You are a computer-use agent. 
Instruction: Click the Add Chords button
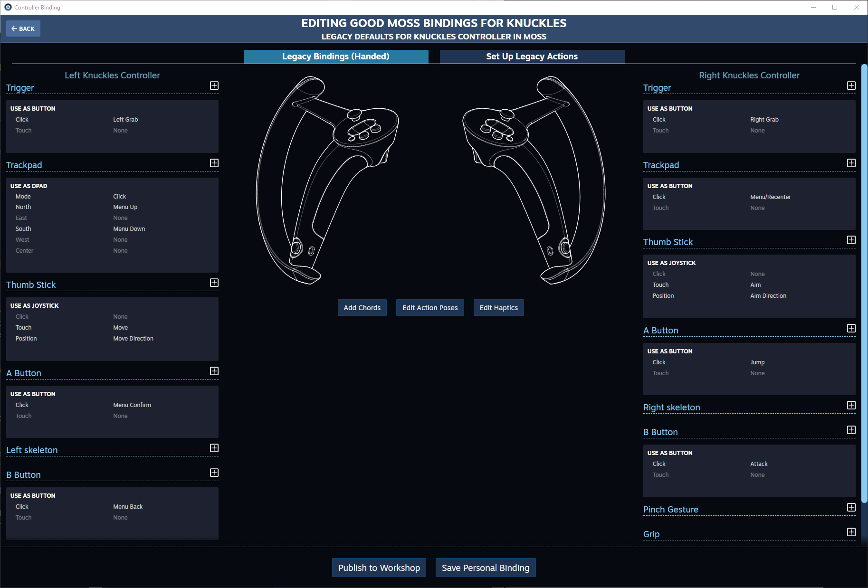point(362,308)
